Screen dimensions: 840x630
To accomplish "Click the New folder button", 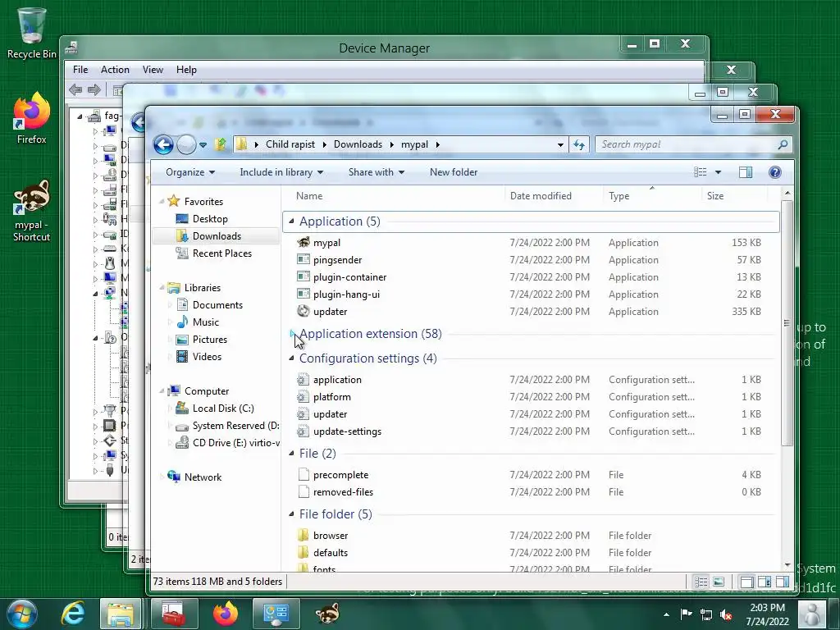I will pyautogui.click(x=453, y=172).
